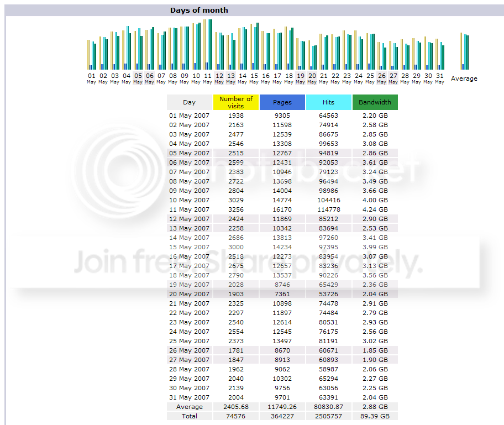504x425 pixels.
Task: Click the 11 May bar group in chart
Action: tap(208, 44)
